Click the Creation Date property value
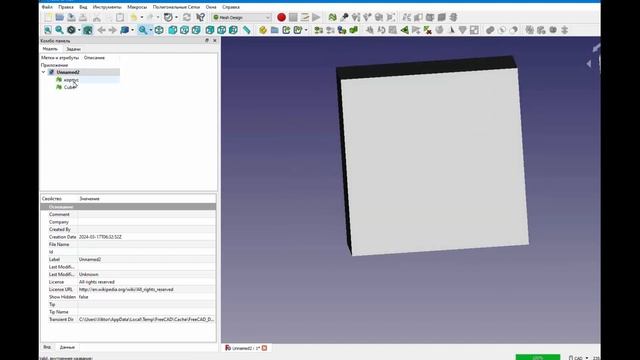The width and height of the screenshot is (640, 360). (x=147, y=237)
